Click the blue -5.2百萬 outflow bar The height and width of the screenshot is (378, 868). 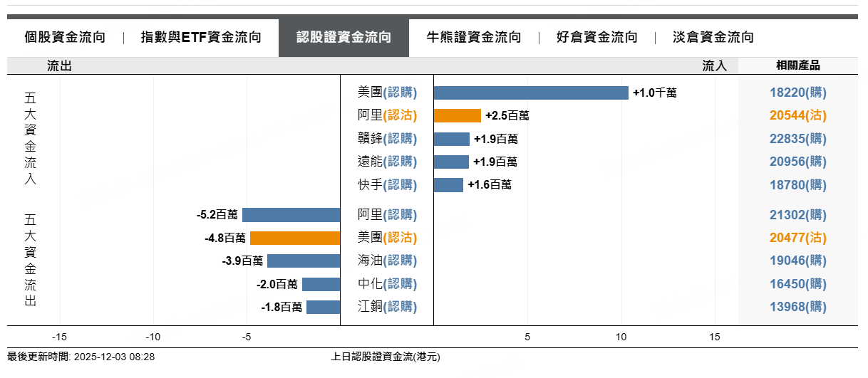[291, 215]
